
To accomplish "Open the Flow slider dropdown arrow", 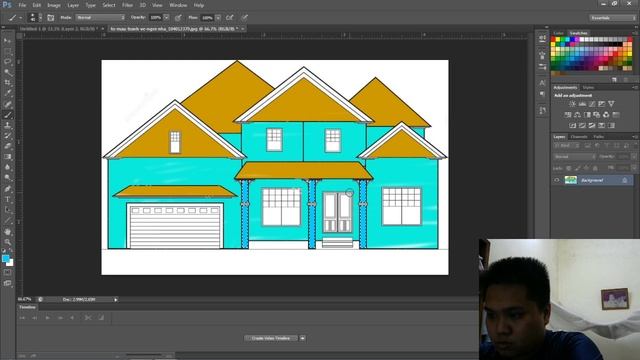I will click(218, 18).
